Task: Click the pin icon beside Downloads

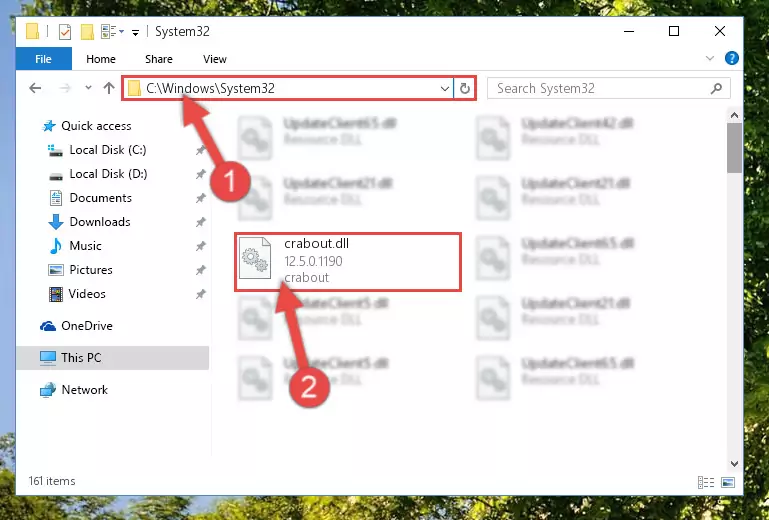Action: [200, 222]
